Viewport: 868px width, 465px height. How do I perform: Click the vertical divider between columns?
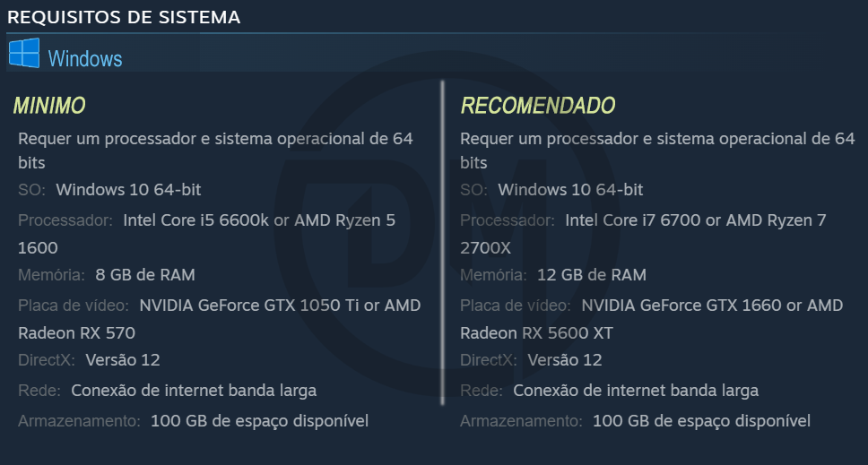[x=442, y=243]
